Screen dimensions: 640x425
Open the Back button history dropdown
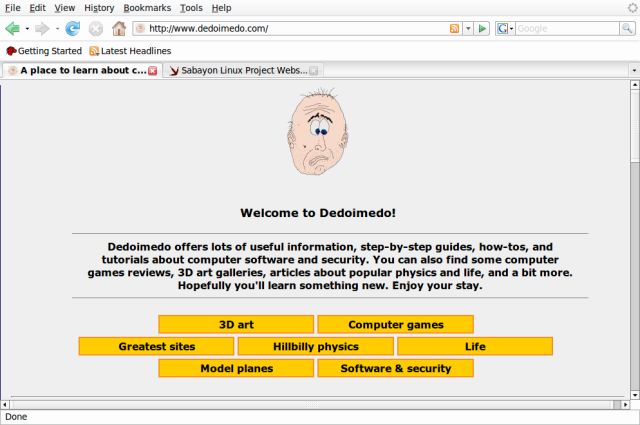click(27, 29)
